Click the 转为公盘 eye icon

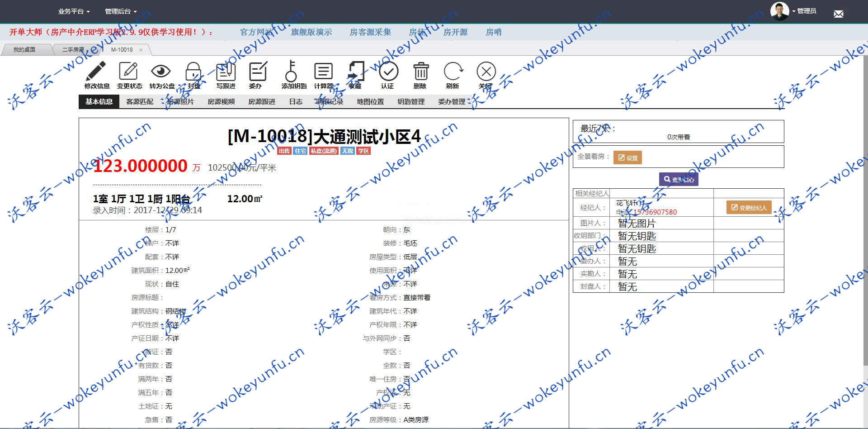(x=161, y=71)
